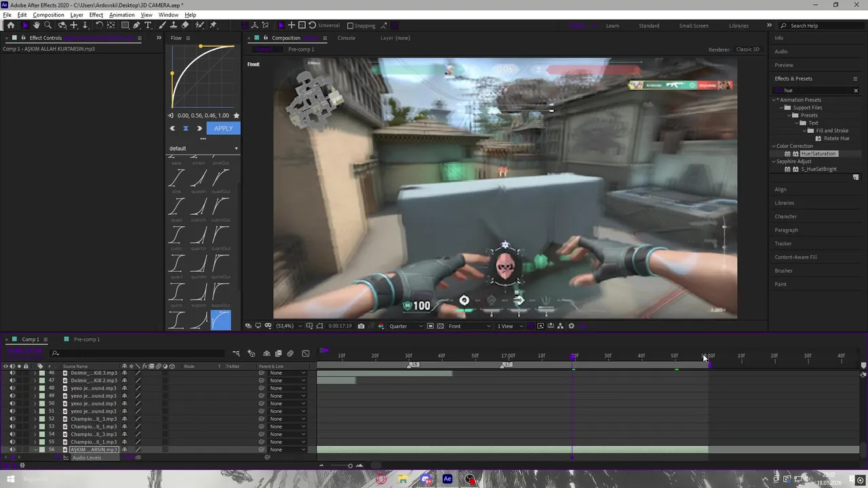Select the Rotation tool
Image resolution: width=868 pixels, height=488 pixels.
99,25
